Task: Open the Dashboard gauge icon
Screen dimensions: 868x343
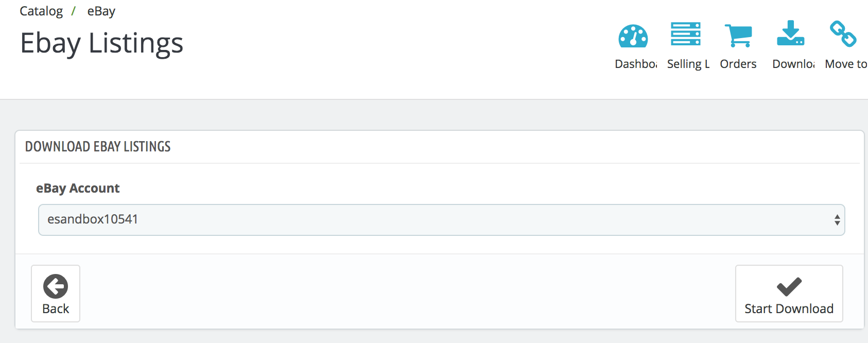Action: click(633, 36)
